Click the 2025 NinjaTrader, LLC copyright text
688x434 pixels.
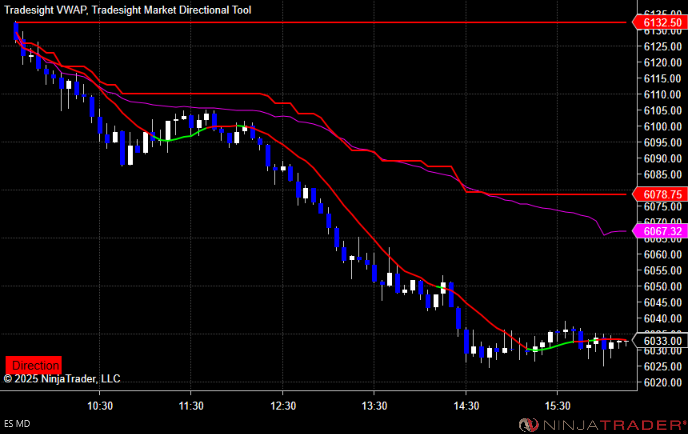coord(62,379)
